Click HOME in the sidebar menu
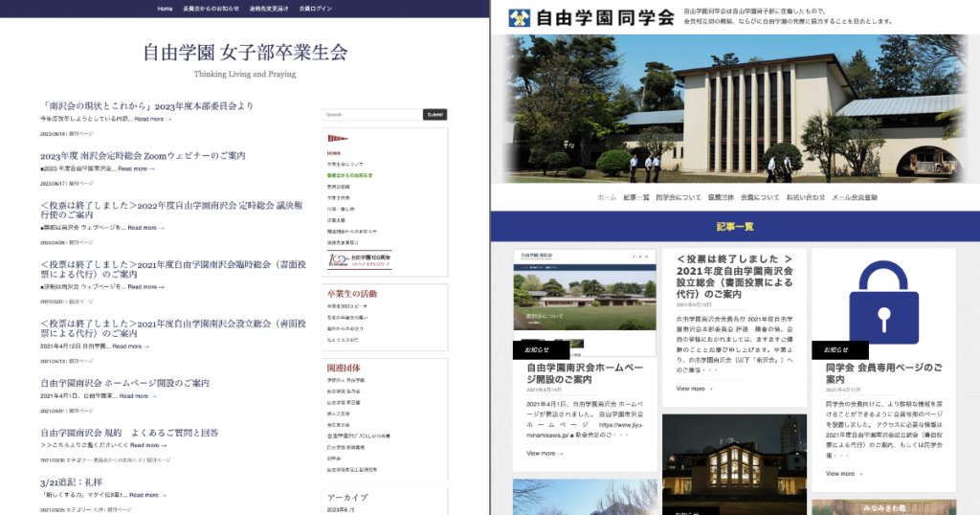 334,153
